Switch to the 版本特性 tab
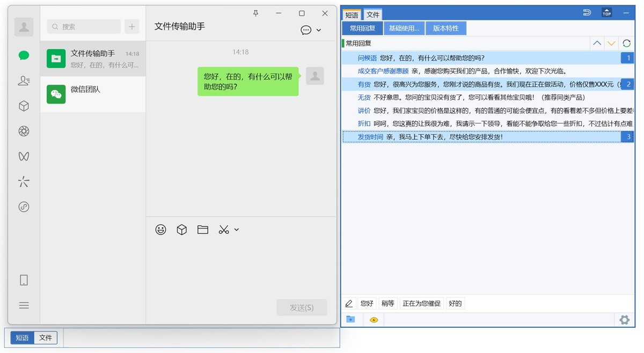Screen dimensions: 644x353 [446, 28]
